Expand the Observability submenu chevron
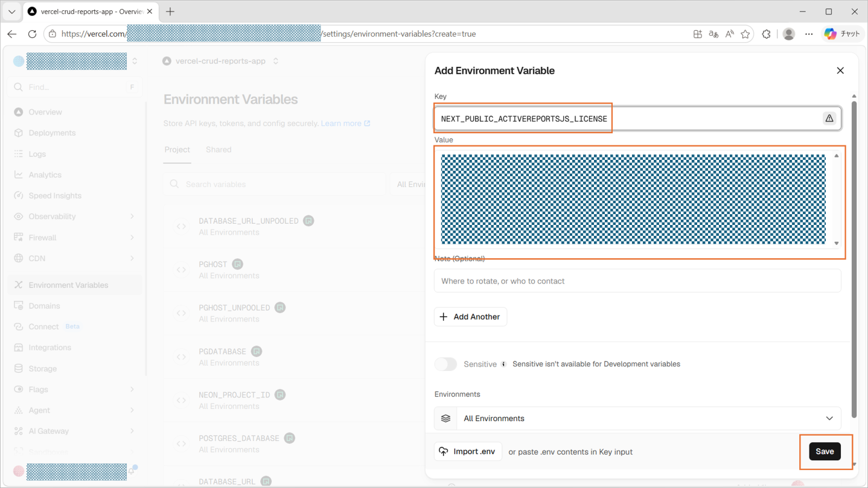Screen dimensions: 868x488 coord(132,217)
